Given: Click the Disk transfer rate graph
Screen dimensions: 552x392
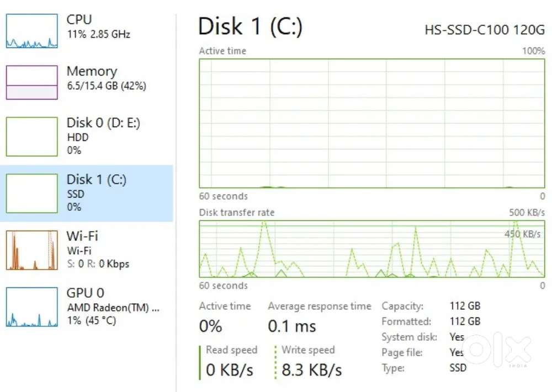Looking at the screenshot, I should [x=371, y=249].
